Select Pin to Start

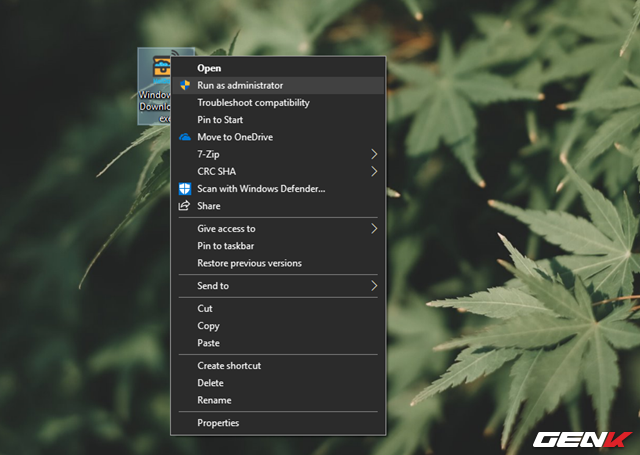click(278, 120)
